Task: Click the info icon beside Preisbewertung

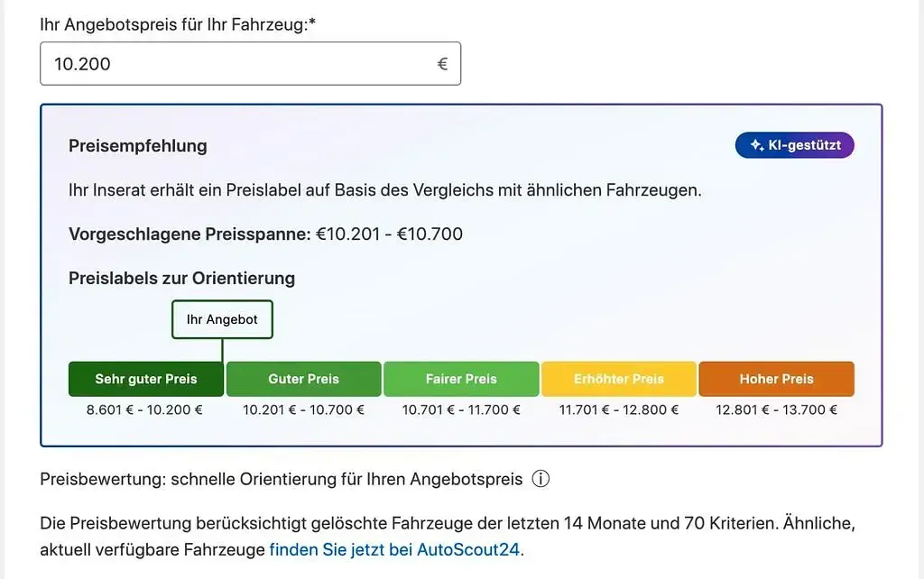Action: 541,479
